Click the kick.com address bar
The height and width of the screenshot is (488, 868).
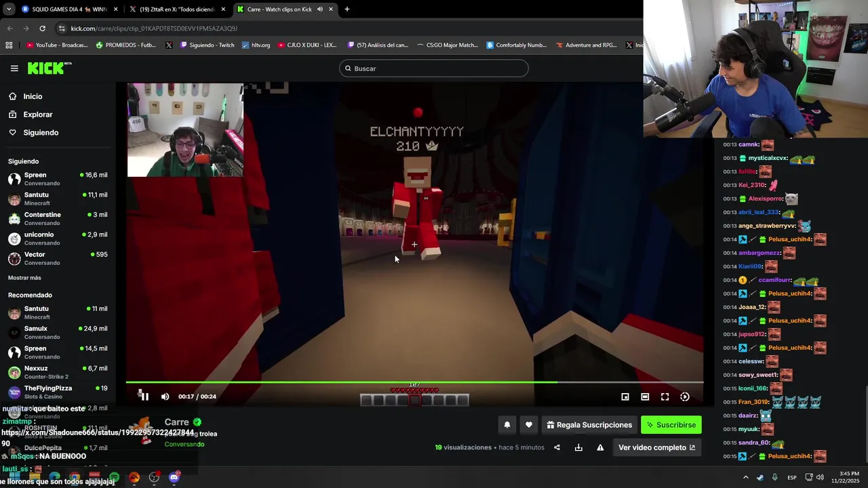(339, 28)
